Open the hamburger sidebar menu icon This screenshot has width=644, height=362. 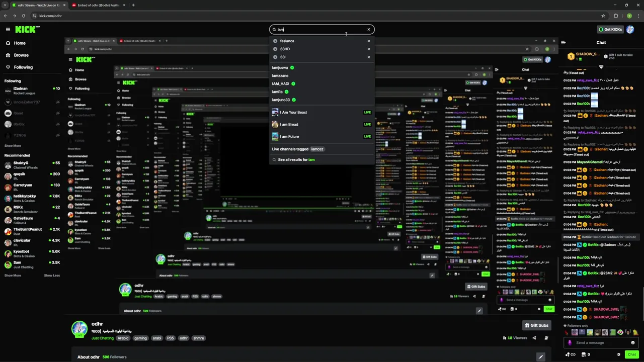point(8,30)
